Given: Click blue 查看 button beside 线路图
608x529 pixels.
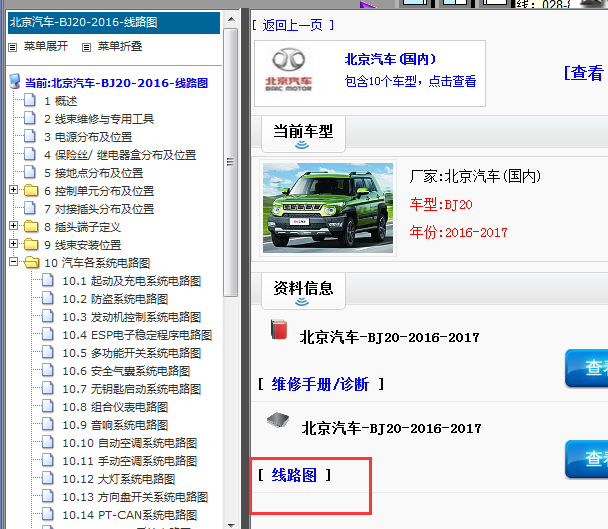Looking at the screenshot, I should (x=586, y=458).
